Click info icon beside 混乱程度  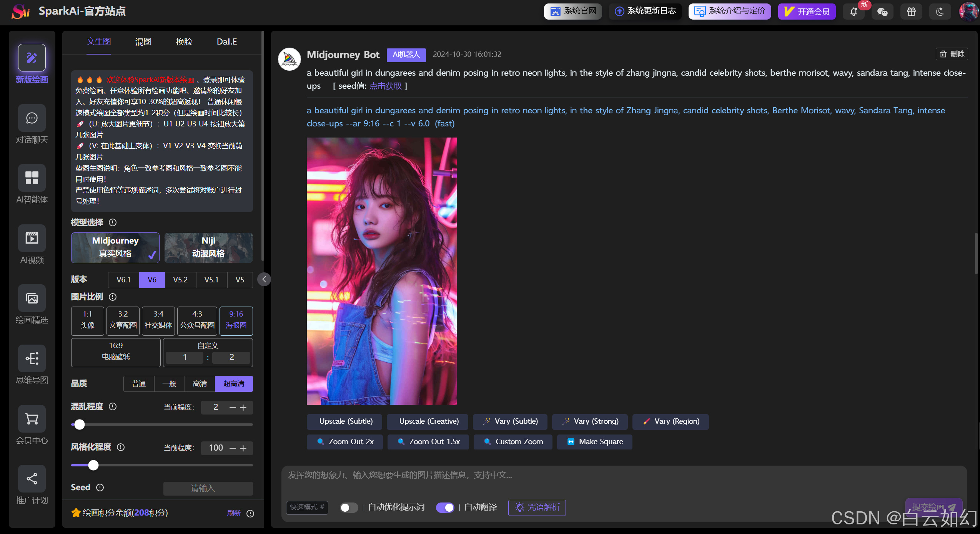pos(113,406)
